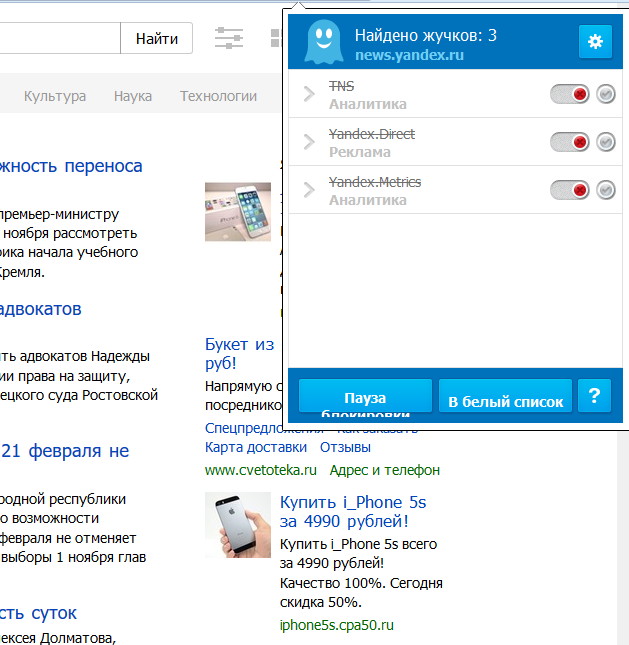Expand the Yandex.Metrics tracker details chevron

309,190
